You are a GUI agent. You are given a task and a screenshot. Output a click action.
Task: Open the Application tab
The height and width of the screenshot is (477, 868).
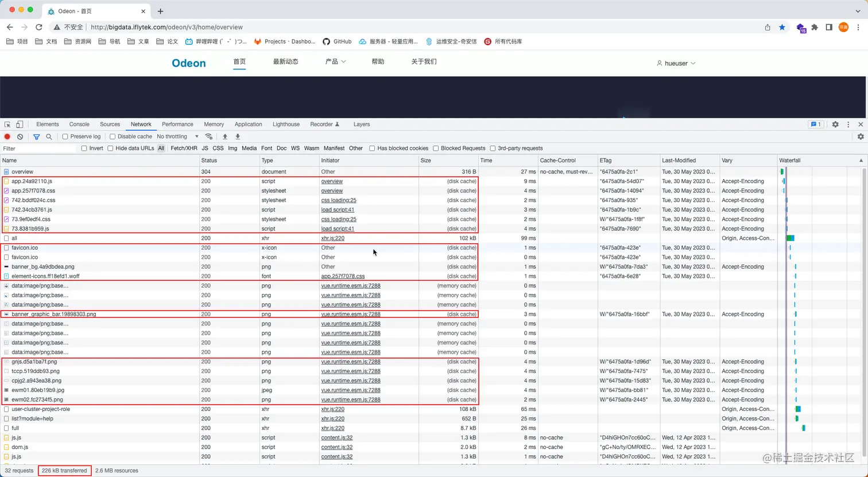pos(248,124)
